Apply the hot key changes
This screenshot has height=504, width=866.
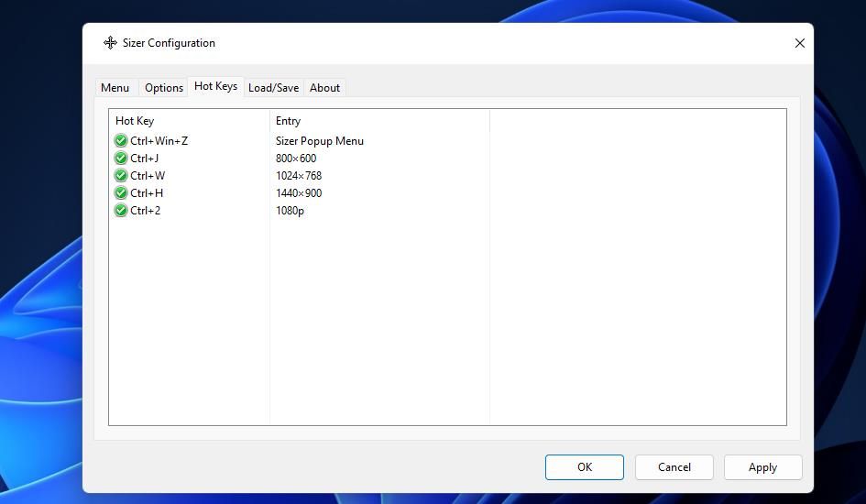(x=762, y=467)
